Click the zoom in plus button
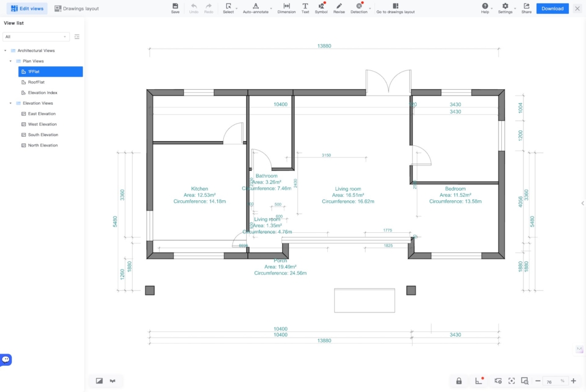 [x=573, y=381]
